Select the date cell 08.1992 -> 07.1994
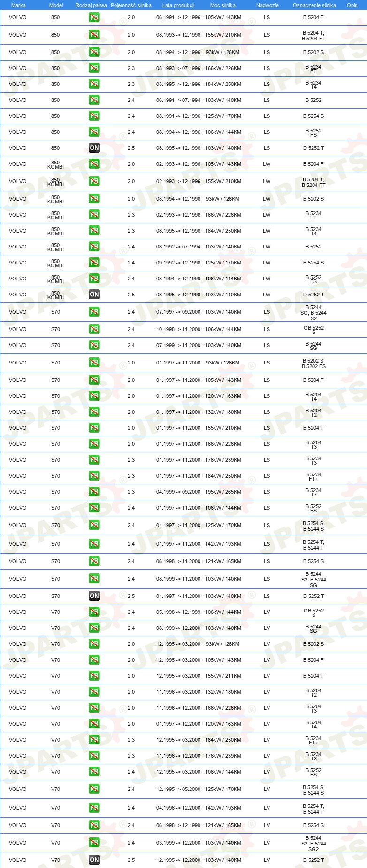Viewport: 367px width, 868px height. click(x=178, y=247)
